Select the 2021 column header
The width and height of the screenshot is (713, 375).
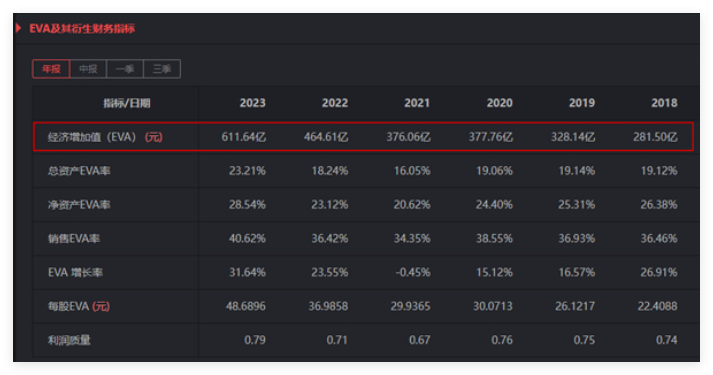[417, 103]
